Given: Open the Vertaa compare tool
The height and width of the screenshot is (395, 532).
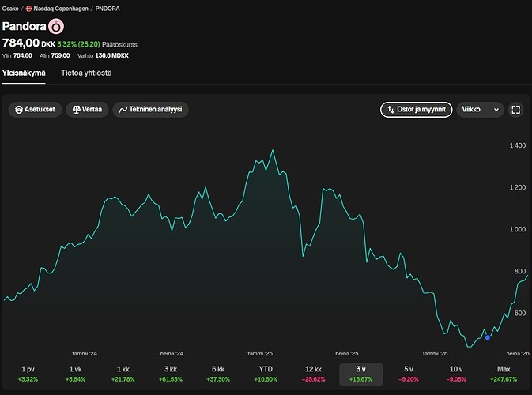Looking at the screenshot, I should (x=87, y=110).
